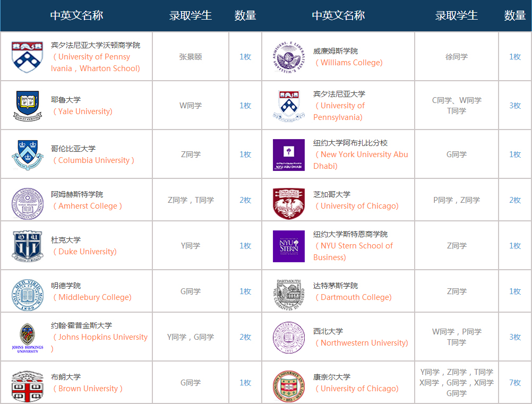Click the Chinese name "西北大学"
Image resolution: width=532 pixels, height=404 pixels.
[x=328, y=331]
